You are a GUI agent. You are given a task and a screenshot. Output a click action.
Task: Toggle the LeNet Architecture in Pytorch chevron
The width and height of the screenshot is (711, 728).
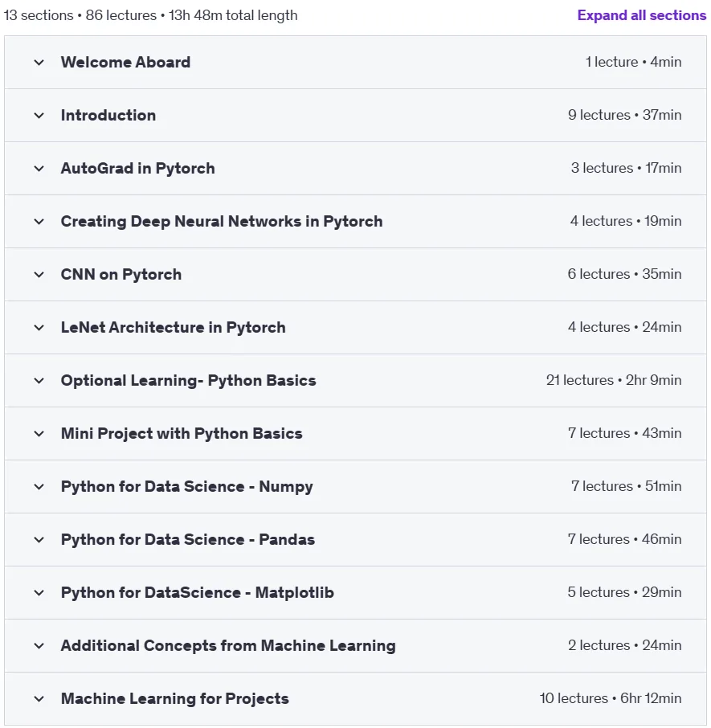pos(39,327)
